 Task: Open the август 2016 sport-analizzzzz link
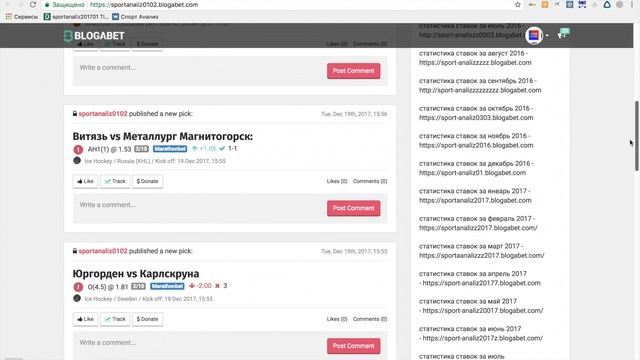coord(475,62)
